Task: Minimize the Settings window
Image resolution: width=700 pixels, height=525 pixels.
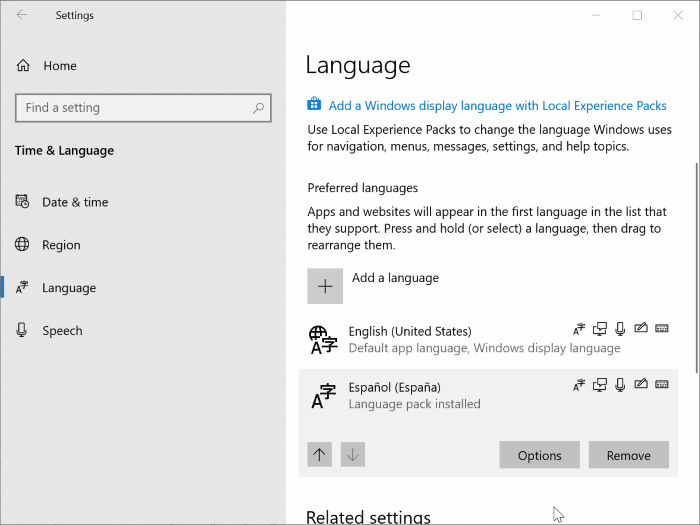Action: 596,15
